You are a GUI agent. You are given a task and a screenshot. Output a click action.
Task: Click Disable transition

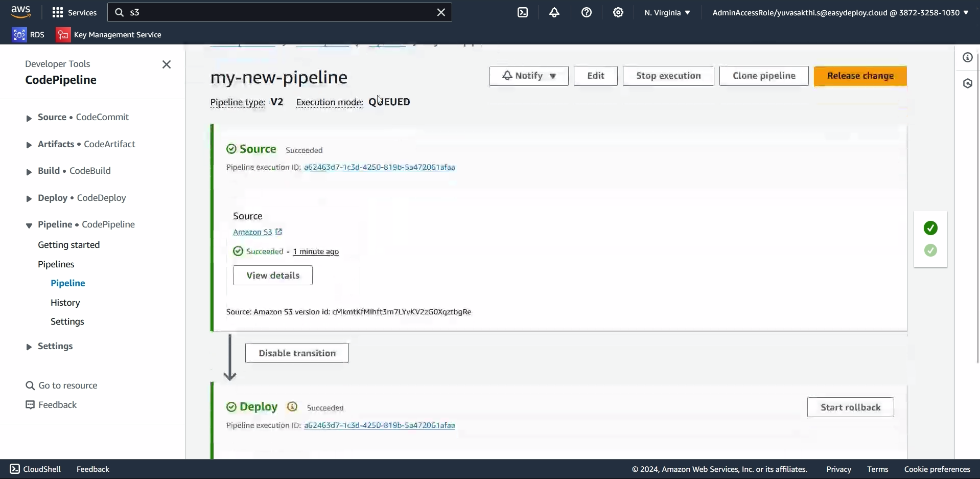pos(297,353)
